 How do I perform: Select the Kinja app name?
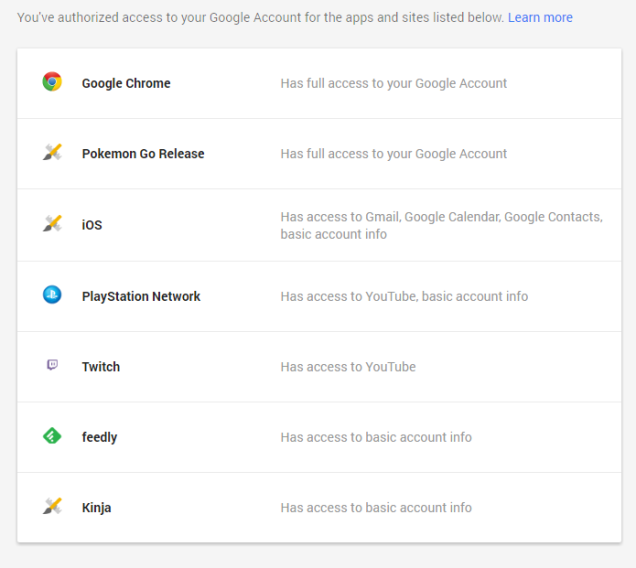97,507
